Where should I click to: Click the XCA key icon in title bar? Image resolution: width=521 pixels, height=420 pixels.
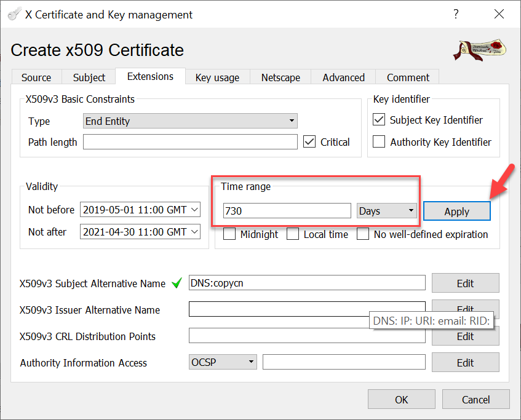click(x=13, y=14)
